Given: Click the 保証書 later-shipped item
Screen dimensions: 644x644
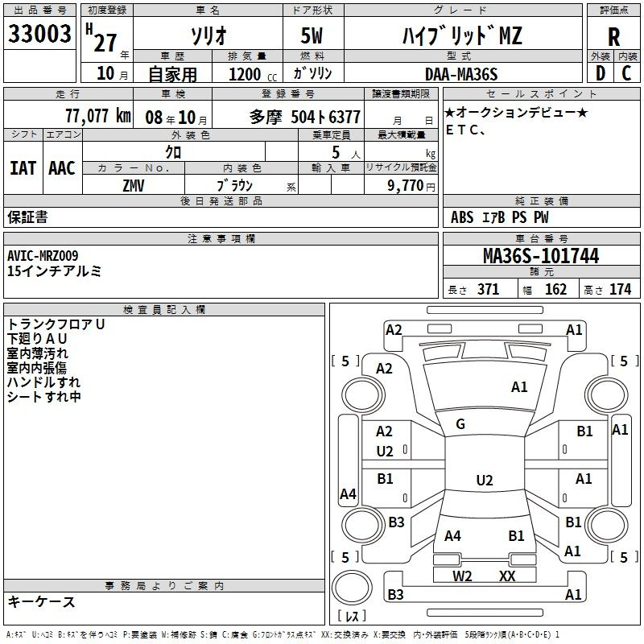Looking at the screenshot, I should point(27,217).
